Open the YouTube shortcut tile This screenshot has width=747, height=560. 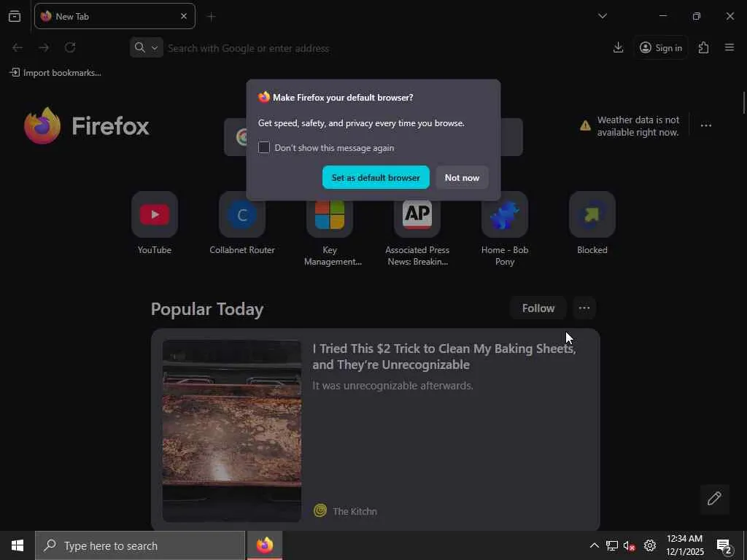point(155,215)
